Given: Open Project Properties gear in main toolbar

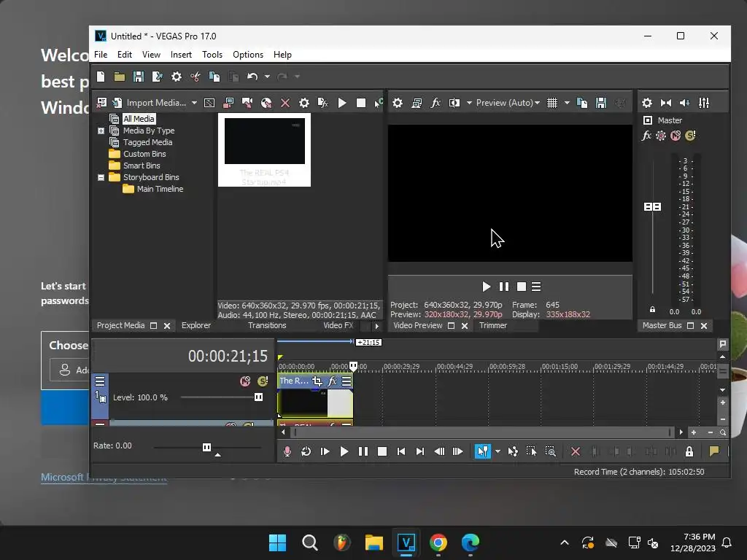Looking at the screenshot, I should tap(177, 77).
